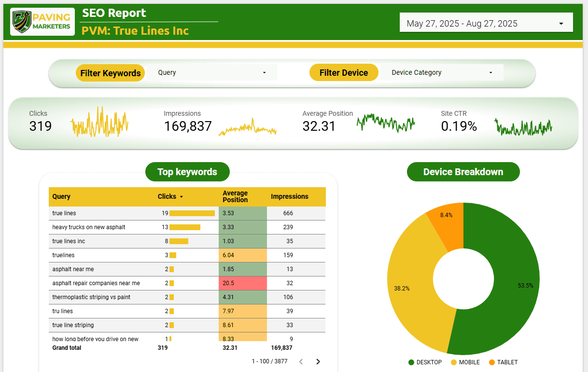Click the 1.03 average position cell
Image resolution: width=588 pixels, height=372 pixels.
pos(243,241)
